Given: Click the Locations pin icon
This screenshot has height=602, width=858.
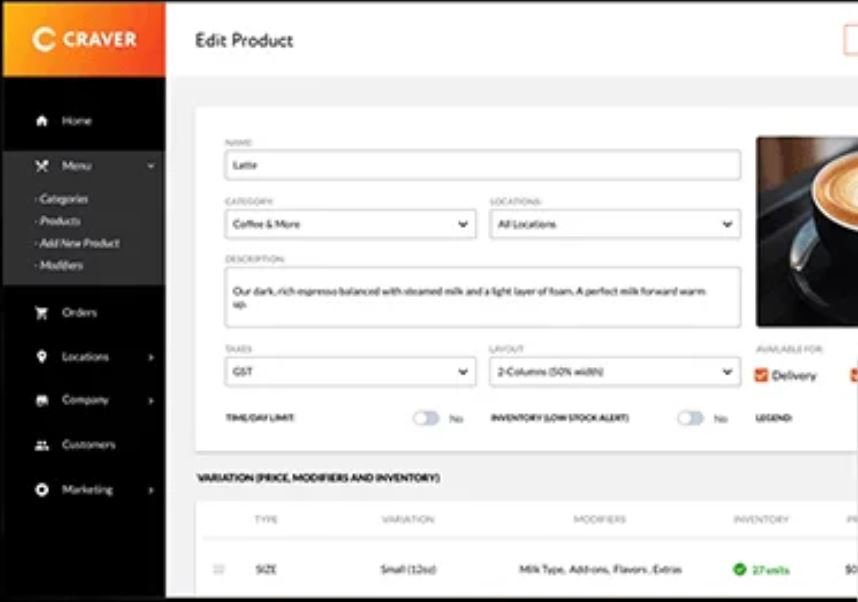Looking at the screenshot, I should point(41,356).
